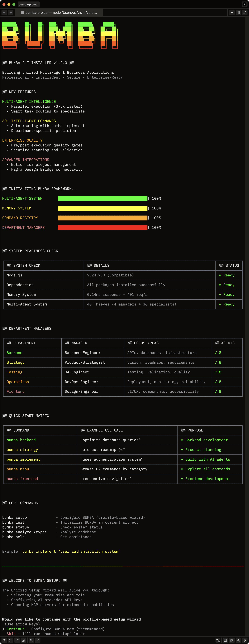Split the terminal pane
Viewport: 249px width, 644px height.
(238, 13)
